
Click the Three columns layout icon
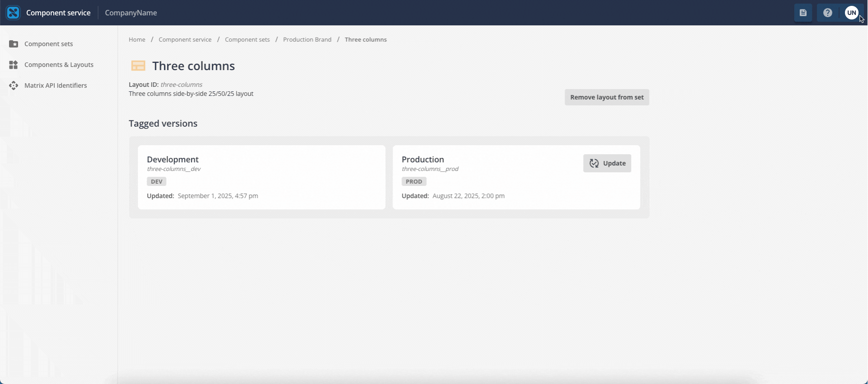(x=138, y=66)
